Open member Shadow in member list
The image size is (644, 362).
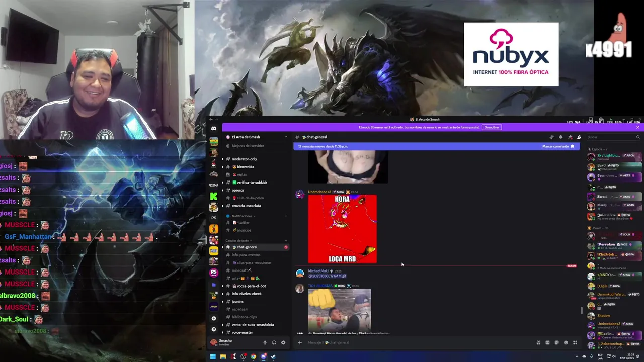click(604, 315)
